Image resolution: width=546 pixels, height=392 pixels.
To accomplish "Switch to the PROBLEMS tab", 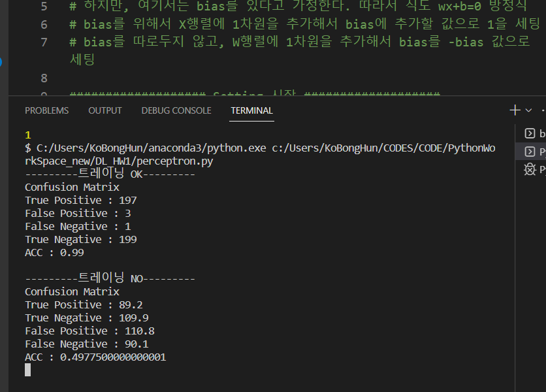I will pos(46,110).
